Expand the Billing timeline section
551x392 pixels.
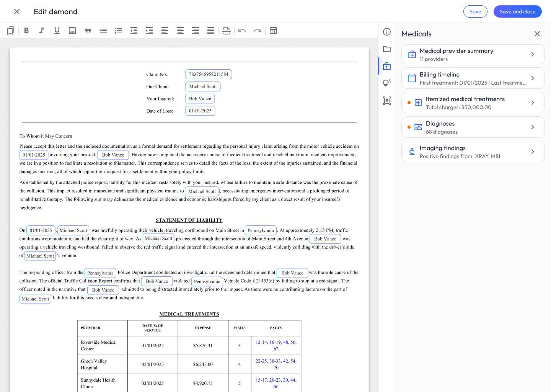click(473, 78)
